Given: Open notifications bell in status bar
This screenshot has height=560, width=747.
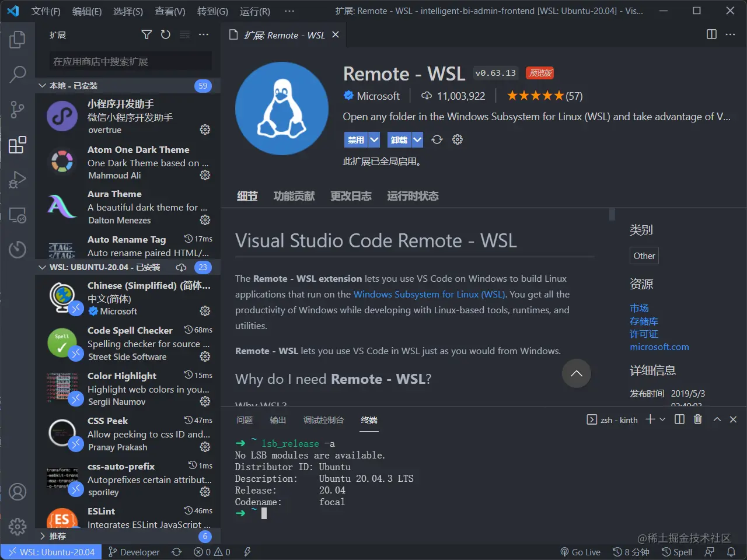Looking at the screenshot, I should pyautogui.click(x=731, y=552).
